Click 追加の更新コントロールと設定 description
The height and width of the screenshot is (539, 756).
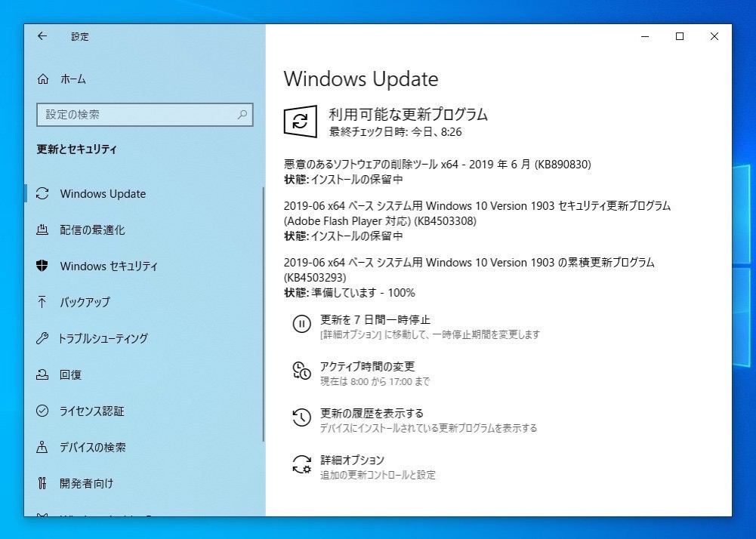378,475
